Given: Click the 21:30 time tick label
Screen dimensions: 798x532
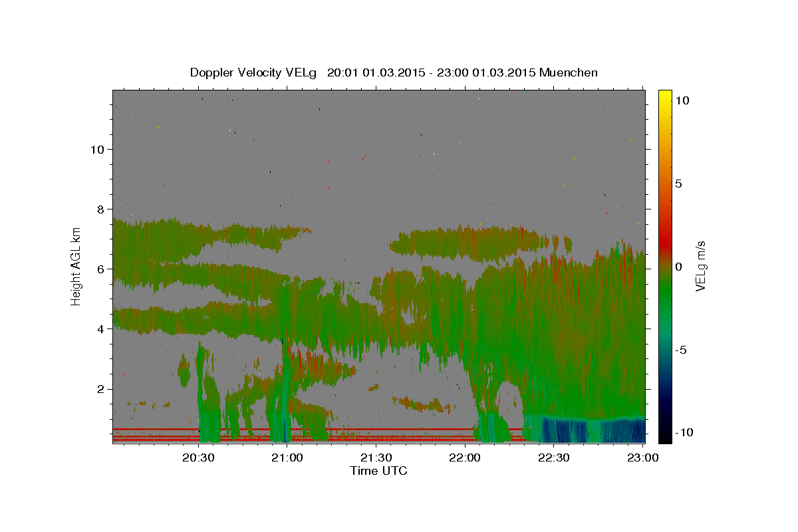Looking at the screenshot, I should point(376,458).
